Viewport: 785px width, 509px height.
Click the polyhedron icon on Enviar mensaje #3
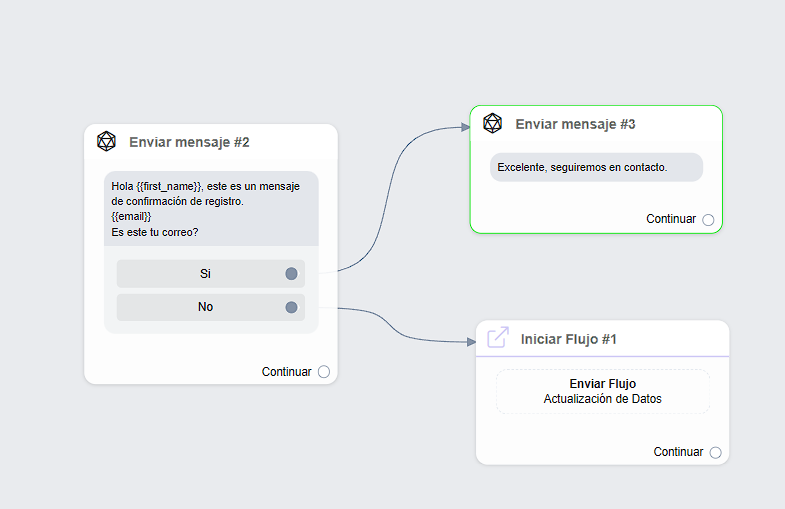[492, 123]
